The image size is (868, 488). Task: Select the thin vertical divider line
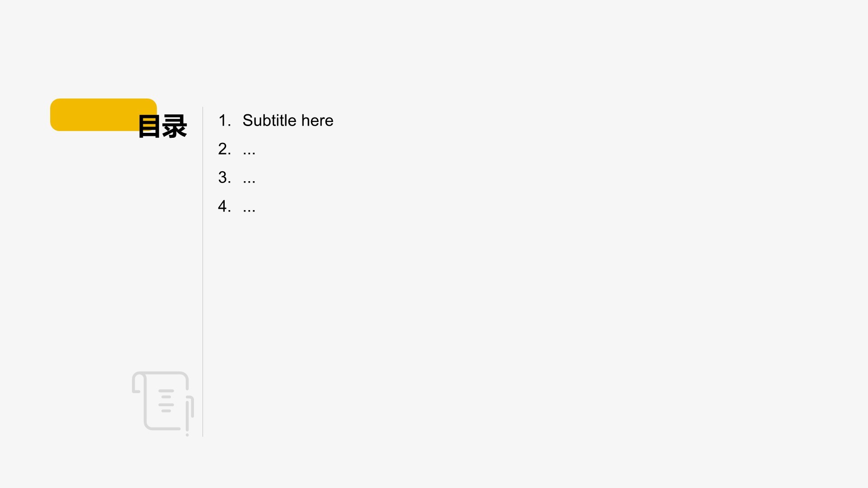203,271
